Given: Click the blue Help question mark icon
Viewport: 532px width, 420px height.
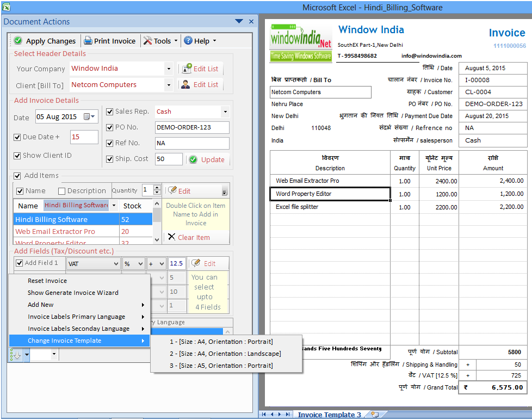Looking at the screenshot, I should click(x=188, y=41).
